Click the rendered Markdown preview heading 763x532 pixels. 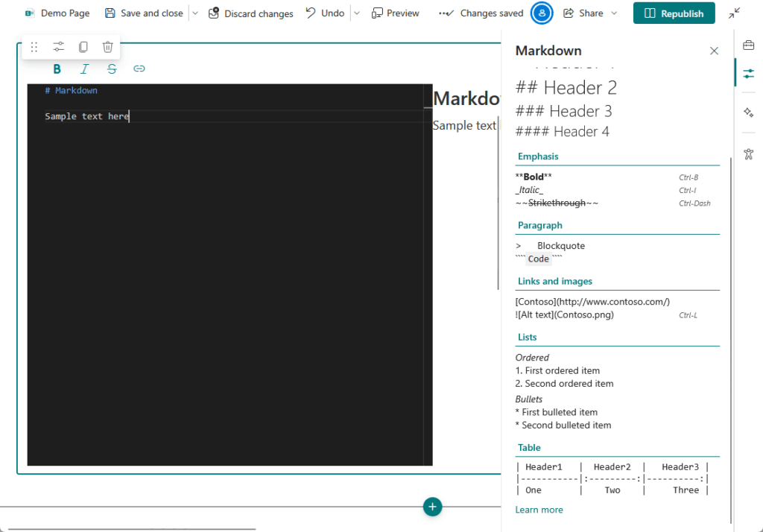pos(466,99)
